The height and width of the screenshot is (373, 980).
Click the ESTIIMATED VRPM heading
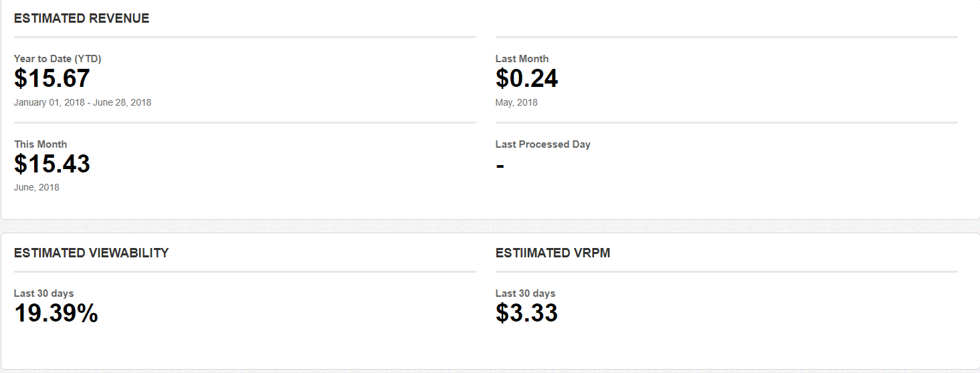point(553,253)
